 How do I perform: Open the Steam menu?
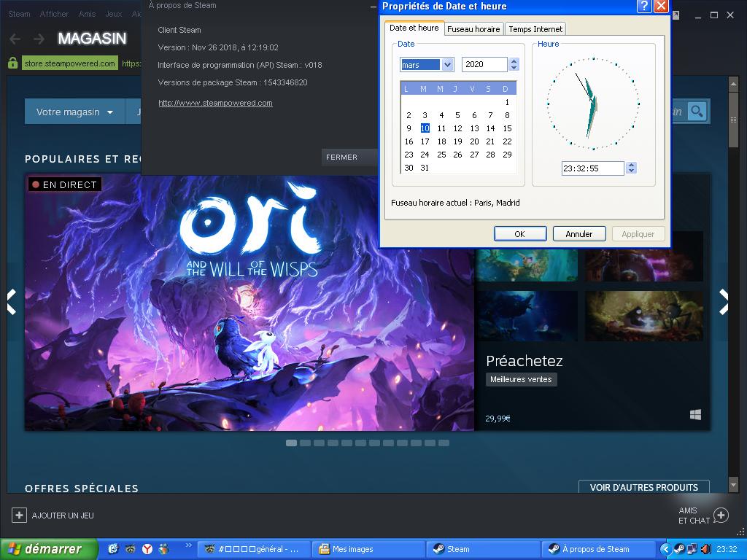point(19,14)
